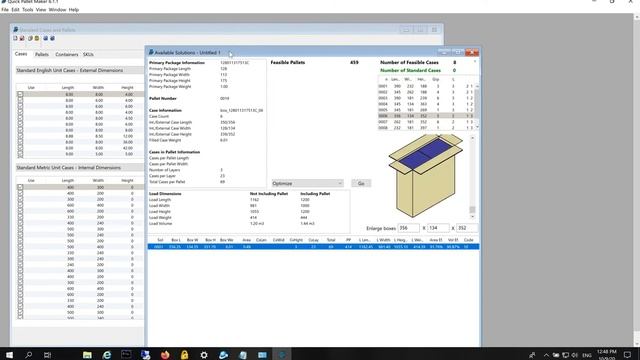Launch Internet Explorer from the taskbar

pyautogui.click(x=107, y=355)
